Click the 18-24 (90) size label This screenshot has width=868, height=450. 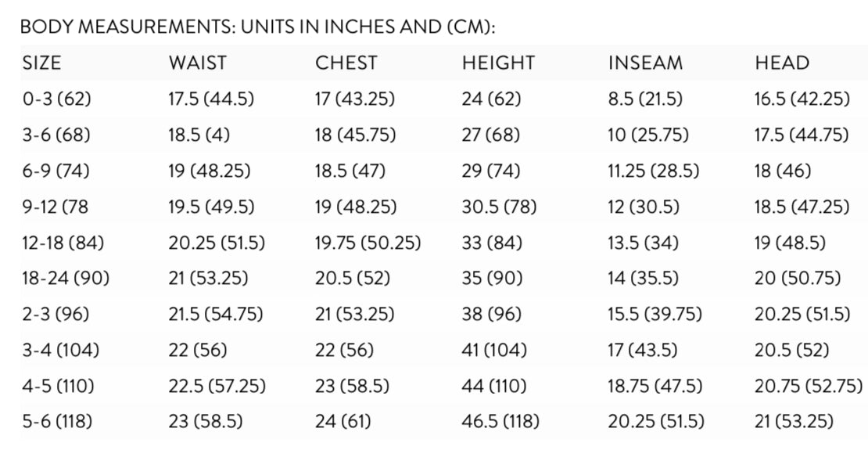click(66, 278)
